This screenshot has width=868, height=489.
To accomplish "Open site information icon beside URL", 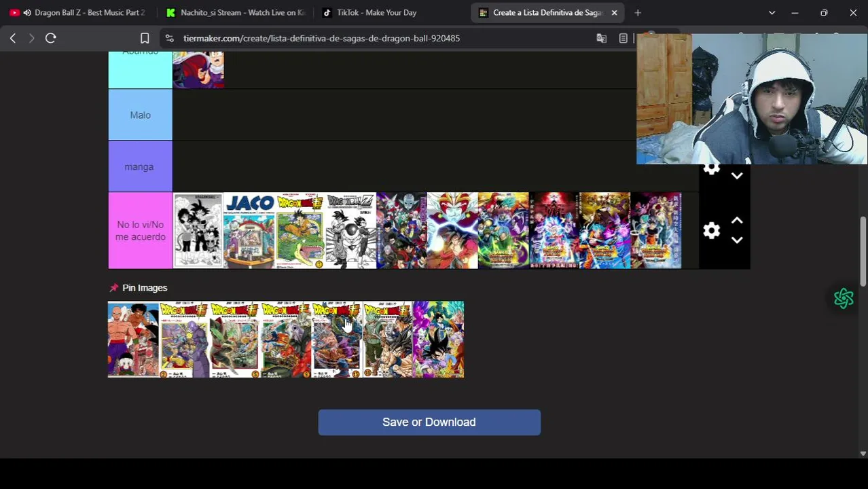I will (170, 39).
